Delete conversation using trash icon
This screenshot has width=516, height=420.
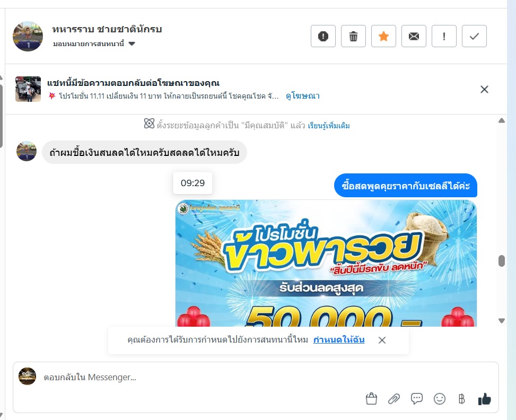[x=353, y=36]
